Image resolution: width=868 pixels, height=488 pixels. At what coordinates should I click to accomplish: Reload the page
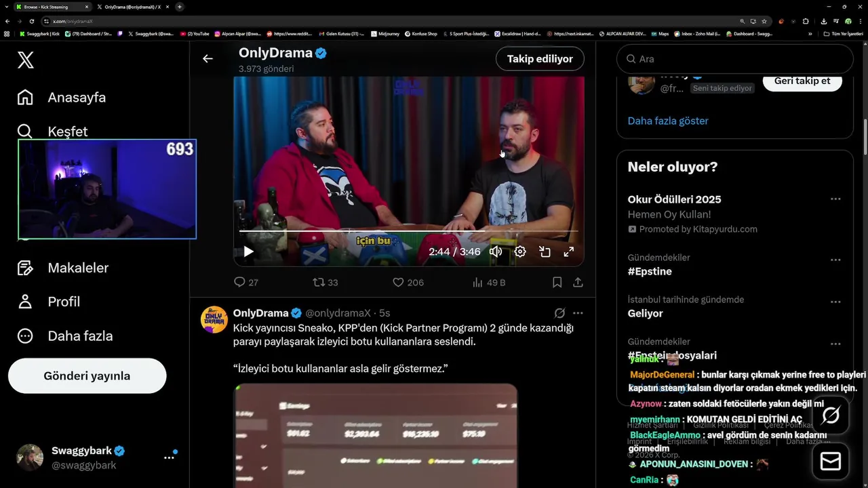click(31, 21)
